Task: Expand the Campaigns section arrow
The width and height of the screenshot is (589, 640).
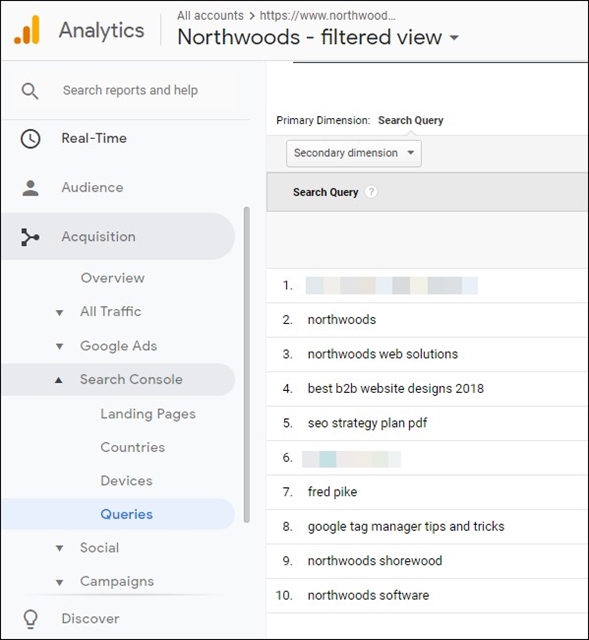Action: pyautogui.click(x=60, y=582)
